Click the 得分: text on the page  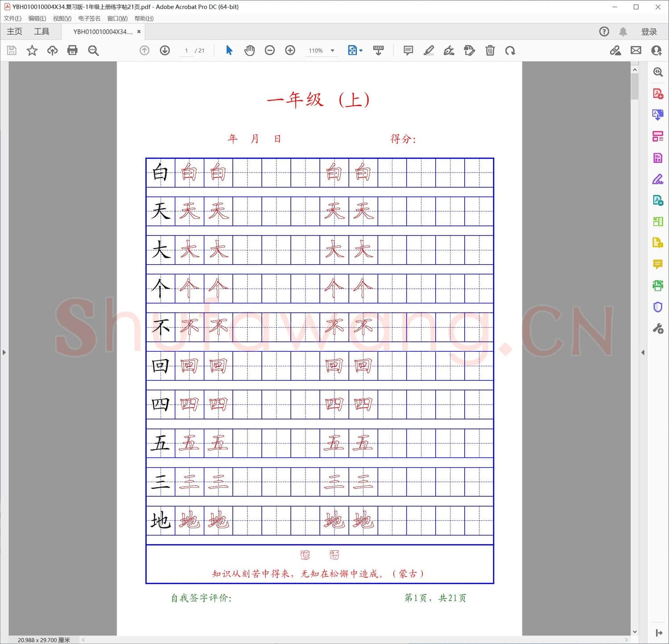[403, 139]
